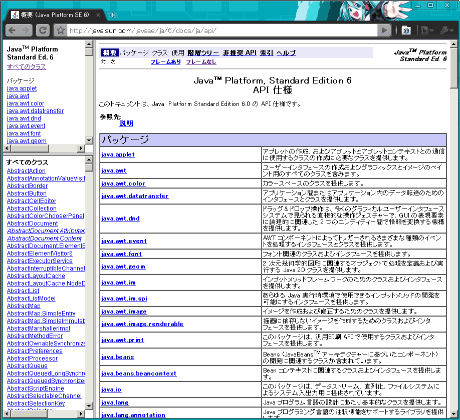Click package frame horizontal scroll-left arrow
The image size is (460, 420).
pos(7,148)
